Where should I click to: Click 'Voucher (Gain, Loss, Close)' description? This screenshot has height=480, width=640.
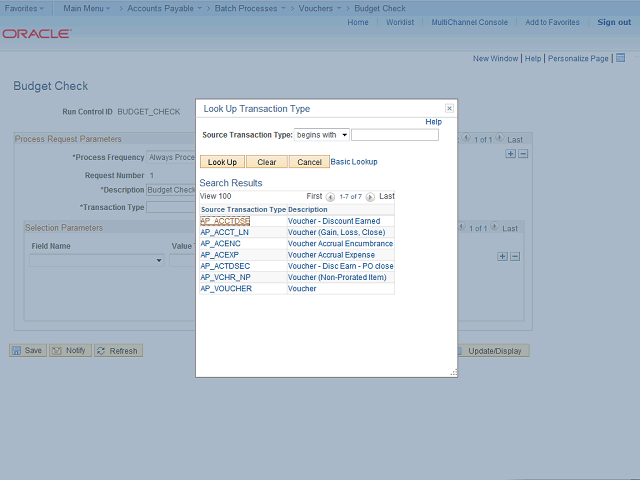click(x=337, y=232)
